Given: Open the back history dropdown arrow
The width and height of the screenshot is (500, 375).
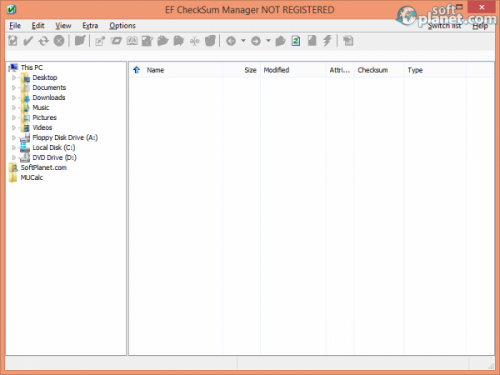Looking at the screenshot, I should click(x=243, y=41).
